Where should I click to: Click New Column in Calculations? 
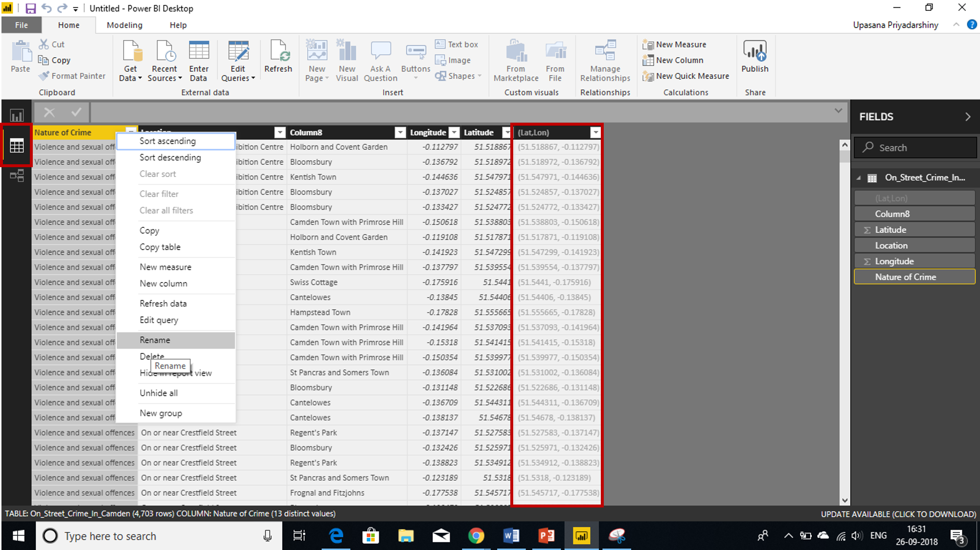point(673,60)
